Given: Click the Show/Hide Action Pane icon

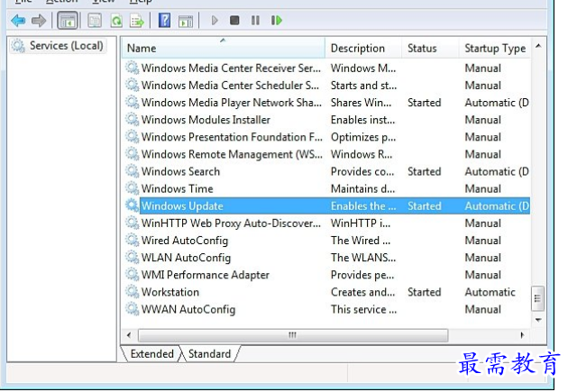Looking at the screenshot, I should 186,21.
